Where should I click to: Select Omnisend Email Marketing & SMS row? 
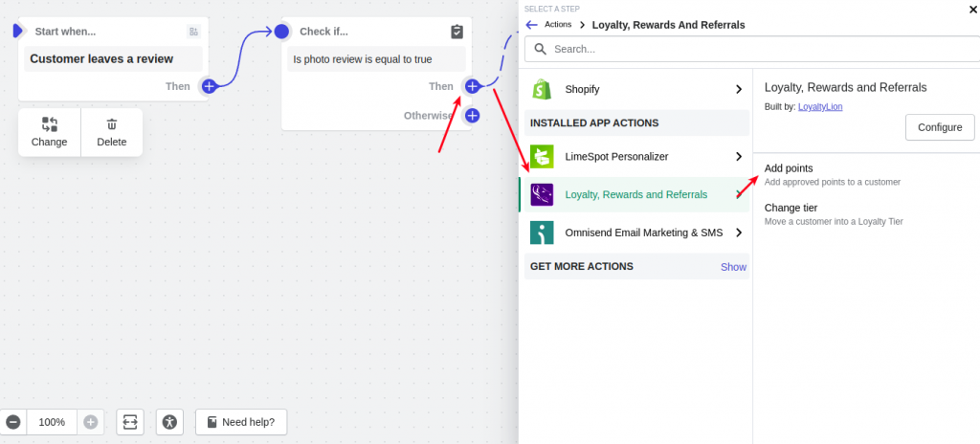636,233
